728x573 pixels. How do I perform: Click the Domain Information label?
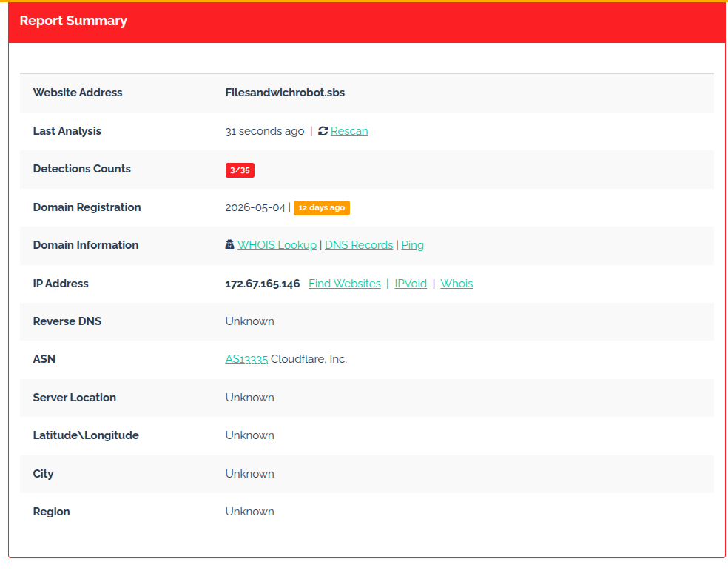(x=85, y=245)
